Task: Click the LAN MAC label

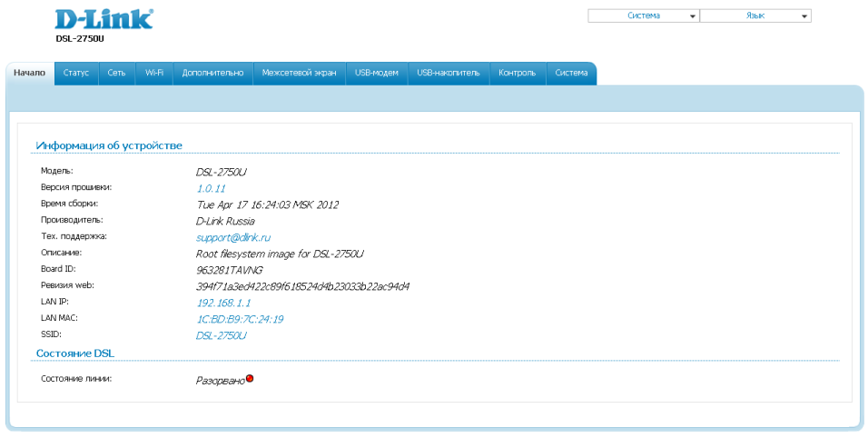Action: (59, 318)
